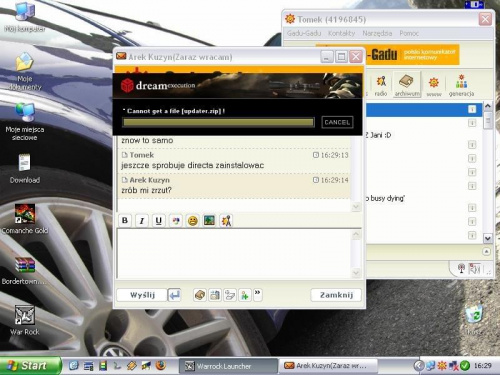
Task: Expand the panel arrow below contact list
Action: (486, 251)
